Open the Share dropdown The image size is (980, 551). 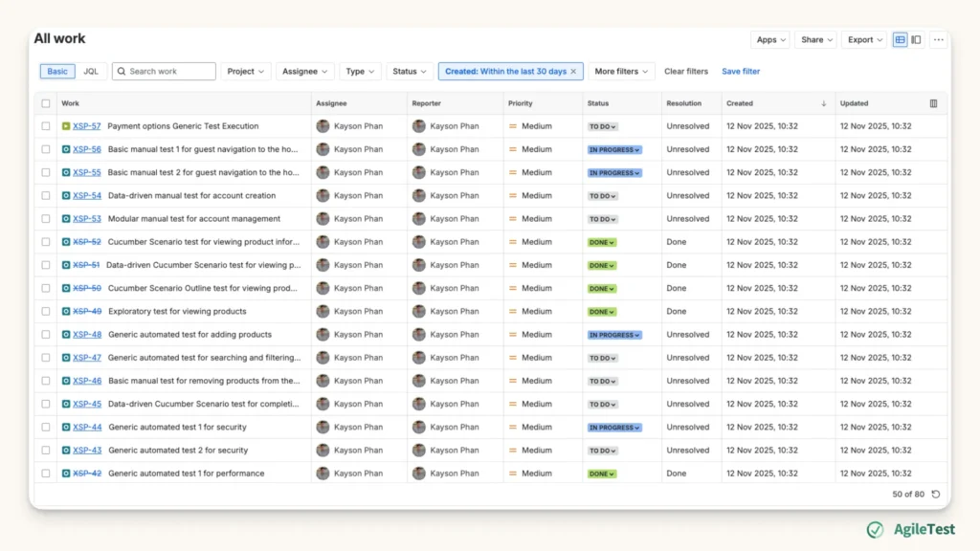point(816,40)
